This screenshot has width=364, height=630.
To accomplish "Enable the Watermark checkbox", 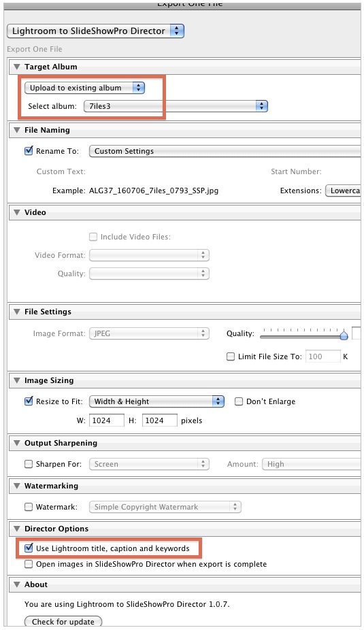I will pos(29,507).
